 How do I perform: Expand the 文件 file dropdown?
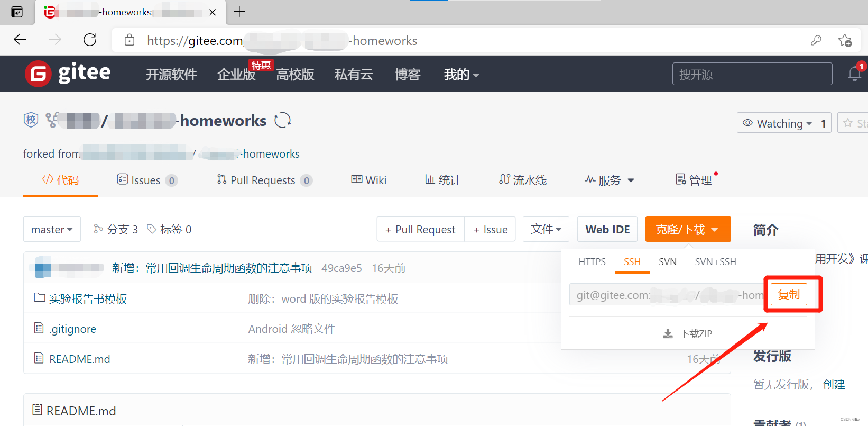point(546,229)
